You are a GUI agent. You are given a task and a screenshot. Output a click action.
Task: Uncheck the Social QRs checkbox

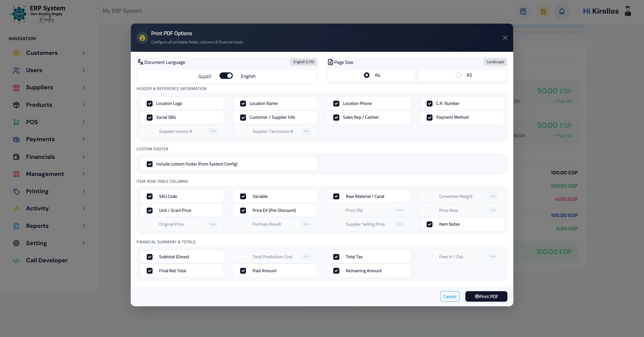(149, 117)
